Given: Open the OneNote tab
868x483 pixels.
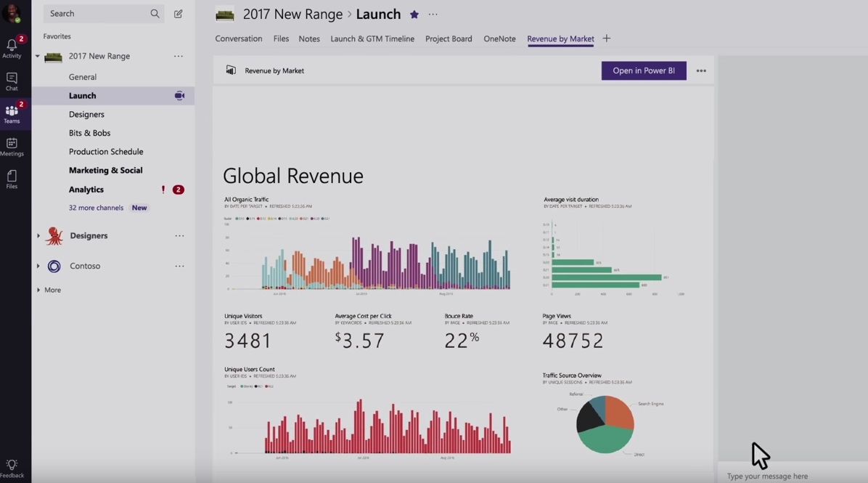Looking at the screenshot, I should (x=499, y=38).
